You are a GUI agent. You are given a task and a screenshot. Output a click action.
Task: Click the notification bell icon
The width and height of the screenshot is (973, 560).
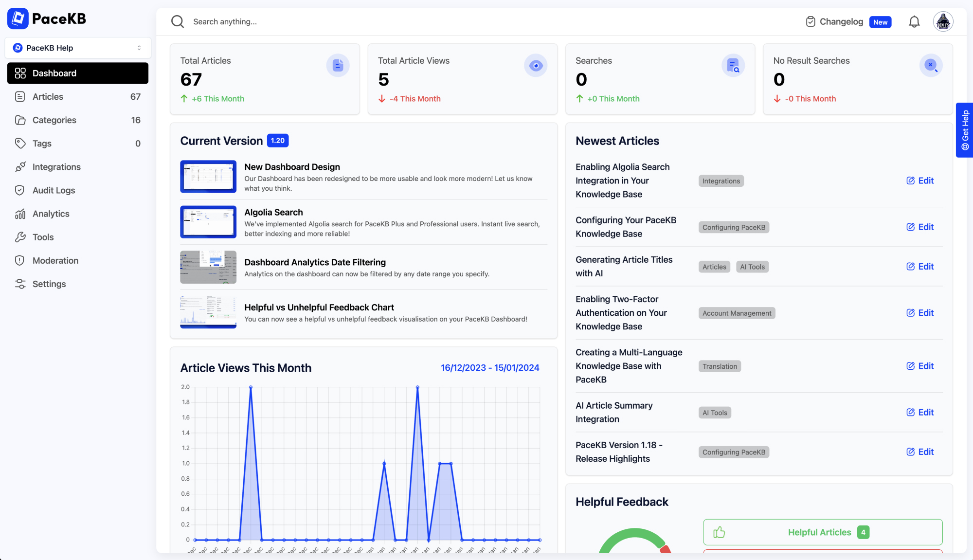(x=914, y=21)
